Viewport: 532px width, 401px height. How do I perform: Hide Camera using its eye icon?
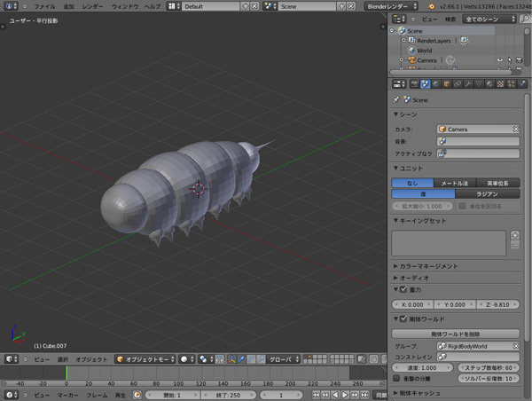pos(500,60)
